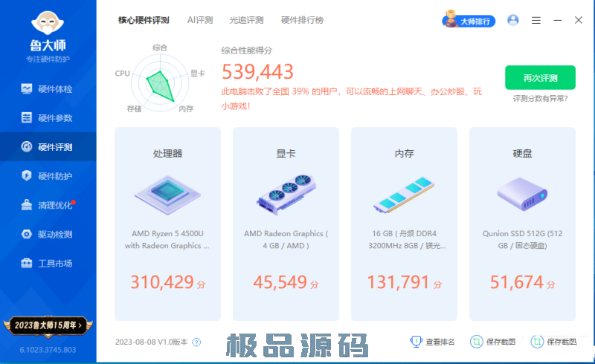Viewport: 595px width, 364px height.
Task: Go to 硬件防护 shield icon
Action: [x=27, y=176]
